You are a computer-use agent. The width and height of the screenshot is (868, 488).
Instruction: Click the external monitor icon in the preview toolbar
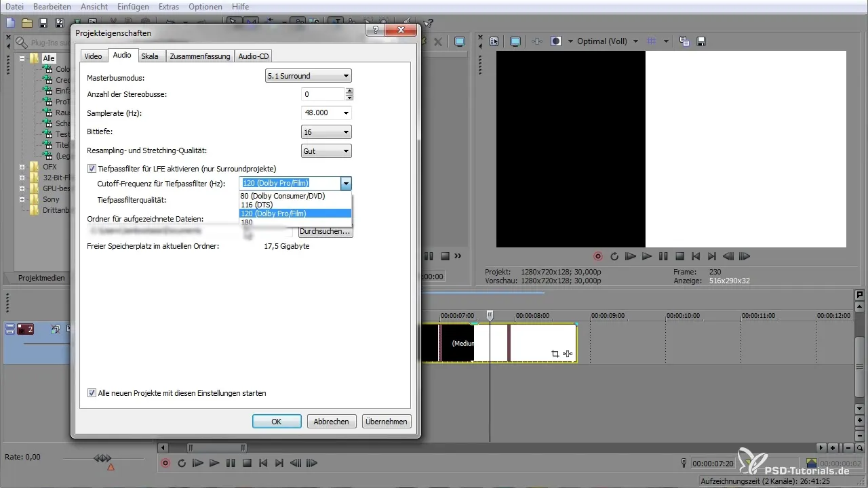(x=515, y=41)
